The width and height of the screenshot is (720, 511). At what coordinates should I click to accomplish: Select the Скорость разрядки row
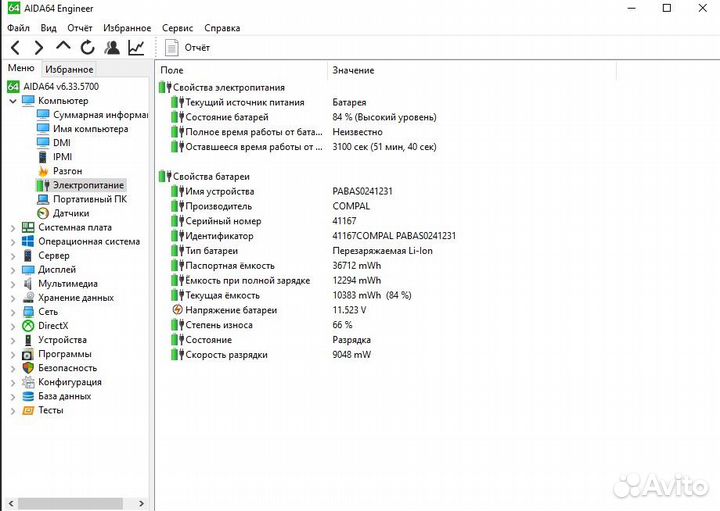pyautogui.click(x=271, y=354)
